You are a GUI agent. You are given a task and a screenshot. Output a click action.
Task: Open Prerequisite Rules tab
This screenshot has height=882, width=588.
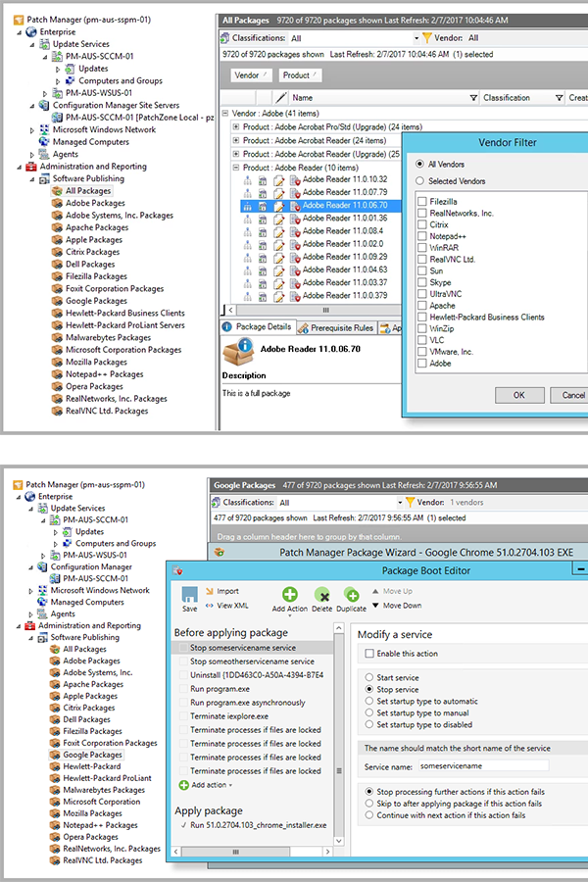(336, 327)
